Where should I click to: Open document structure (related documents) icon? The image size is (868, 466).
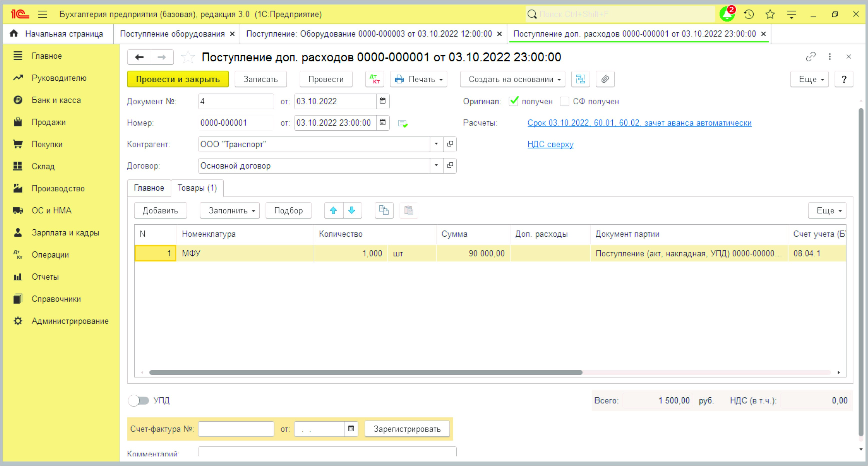click(580, 79)
